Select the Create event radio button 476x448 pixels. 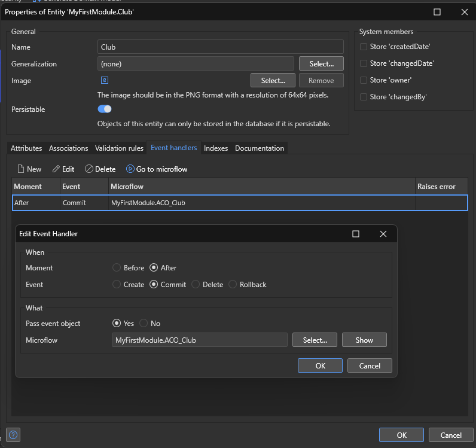click(x=117, y=284)
